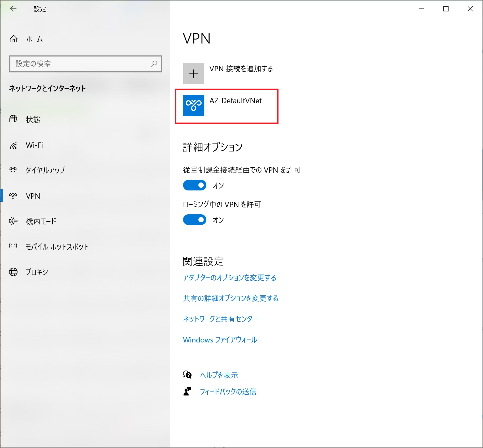The height and width of the screenshot is (448, 483).
Task: Open モバイル ホットスポット settings label
Action: 57,247
